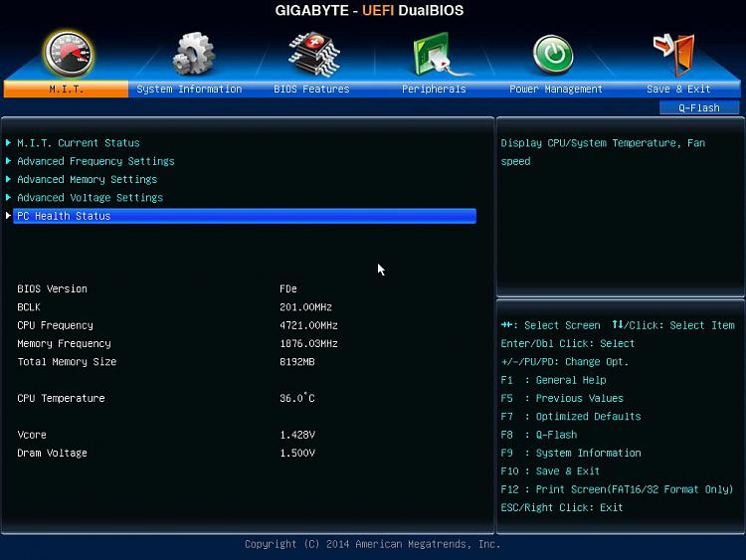Click the F10 Save & Exit hint
746x560 pixels.
click(x=550, y=471)
